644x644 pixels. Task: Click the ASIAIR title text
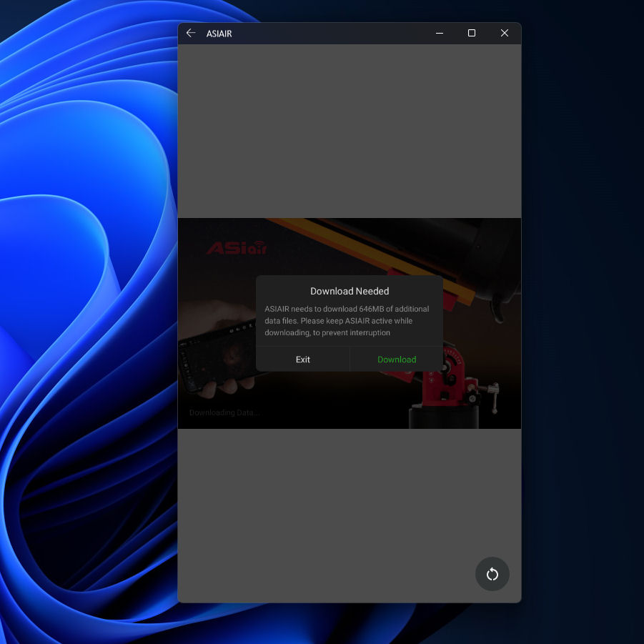219,34
